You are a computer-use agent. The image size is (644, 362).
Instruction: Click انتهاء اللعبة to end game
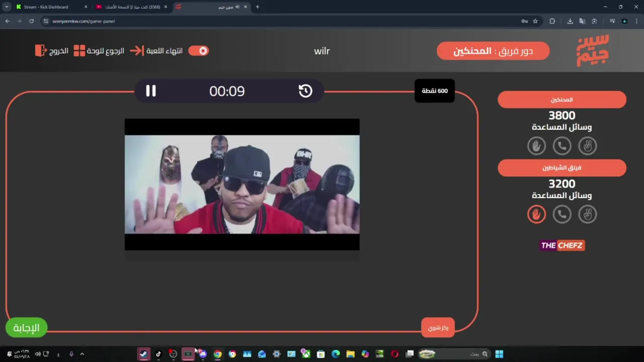click(156, 51)
